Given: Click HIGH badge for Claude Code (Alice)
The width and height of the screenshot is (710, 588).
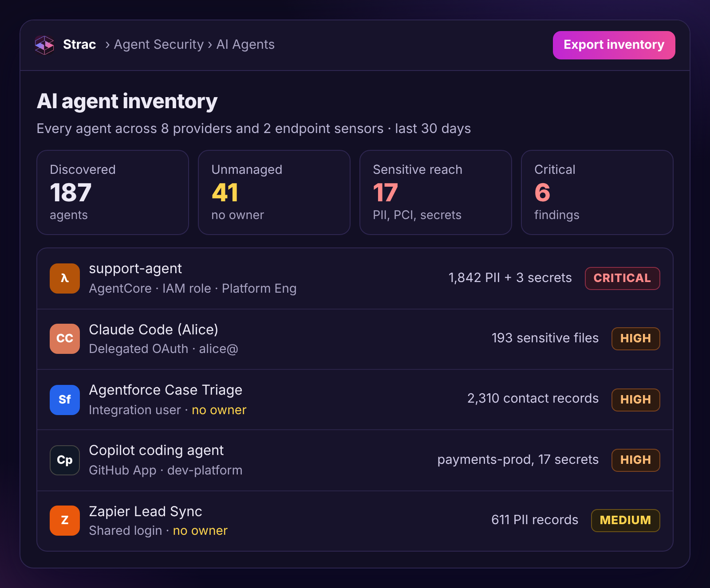Looking at the screenshot, I should pyautogui.click(x=636, y=339).
